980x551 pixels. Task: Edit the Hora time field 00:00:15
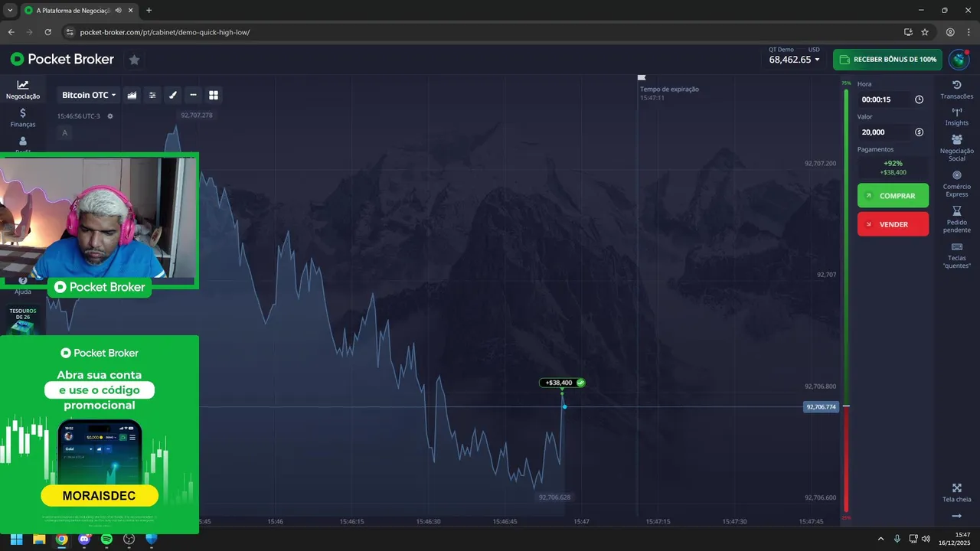coord(893,99)
